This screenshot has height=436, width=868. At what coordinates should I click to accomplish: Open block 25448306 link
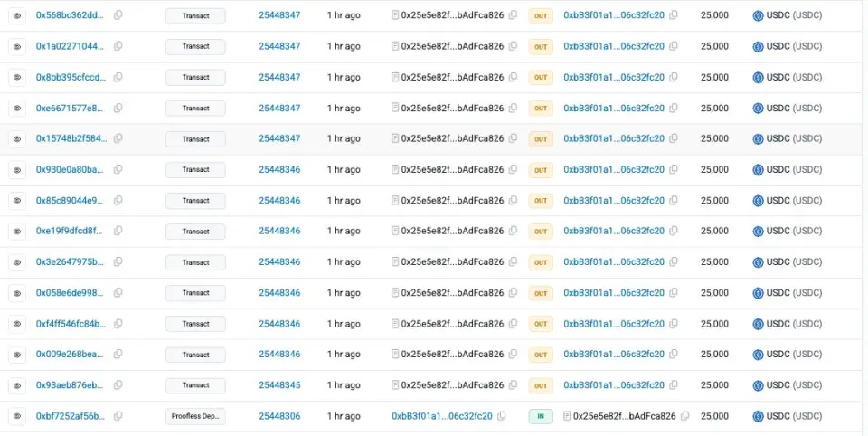tap(279, 416)
